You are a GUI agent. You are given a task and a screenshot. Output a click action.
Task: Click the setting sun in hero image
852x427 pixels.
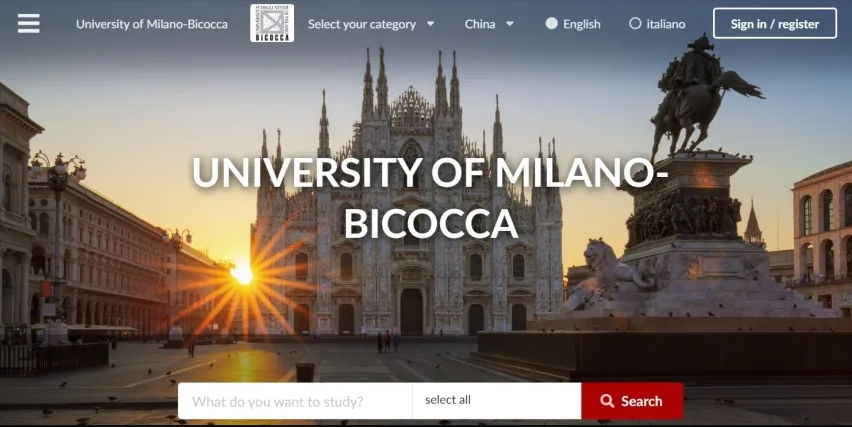pyautogui.click(x=242, y=274)
